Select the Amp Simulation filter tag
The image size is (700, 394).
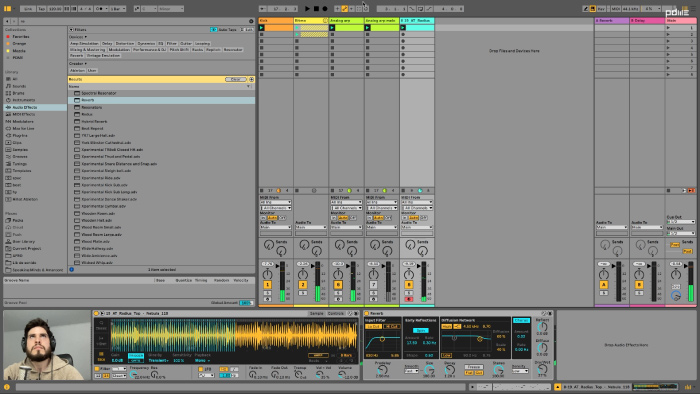(84, 44)
